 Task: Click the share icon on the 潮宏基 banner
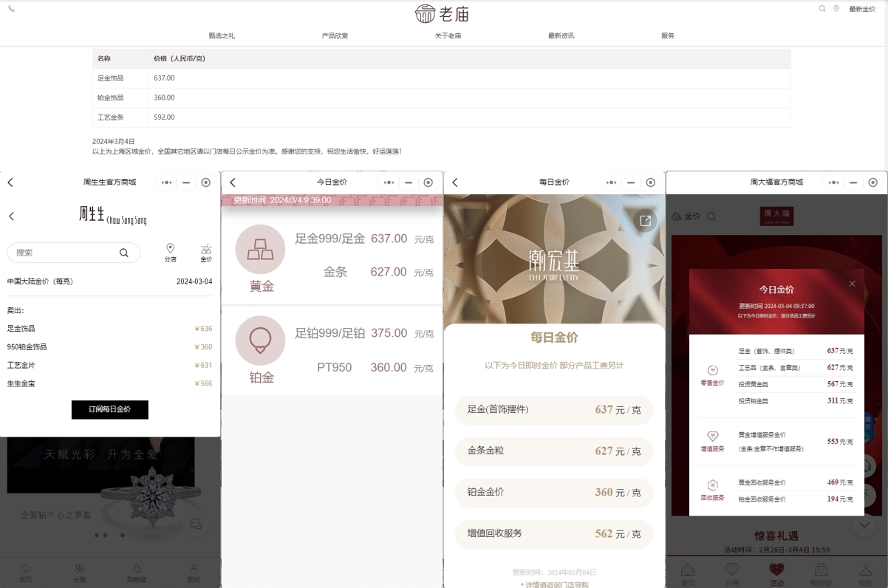pos(645,220)
